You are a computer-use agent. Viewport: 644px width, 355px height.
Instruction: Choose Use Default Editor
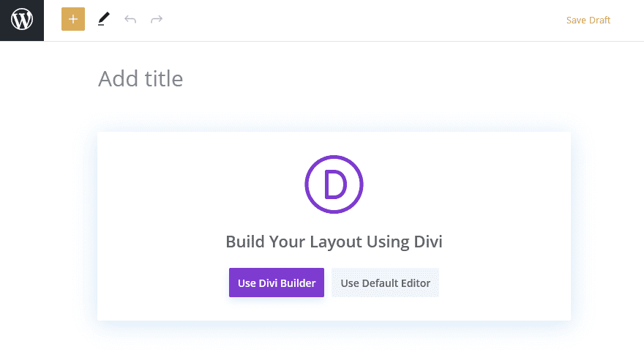pyautogui.click(x=385, y=283)
